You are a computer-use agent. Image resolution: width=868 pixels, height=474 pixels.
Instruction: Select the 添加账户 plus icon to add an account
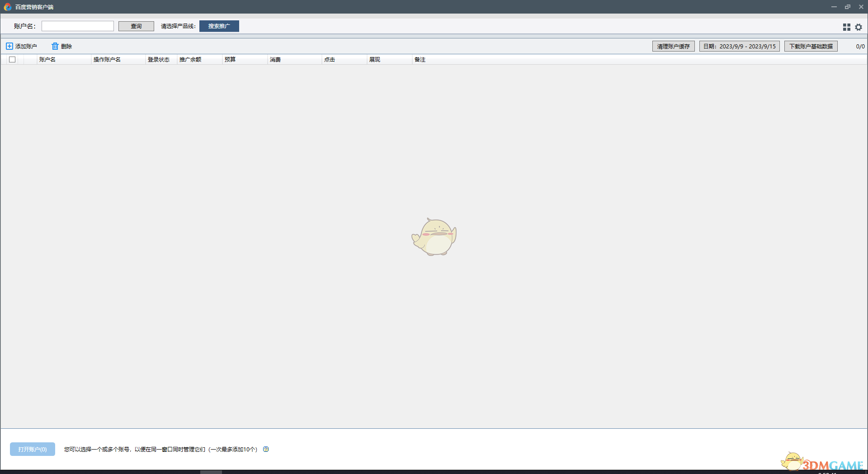9,46
